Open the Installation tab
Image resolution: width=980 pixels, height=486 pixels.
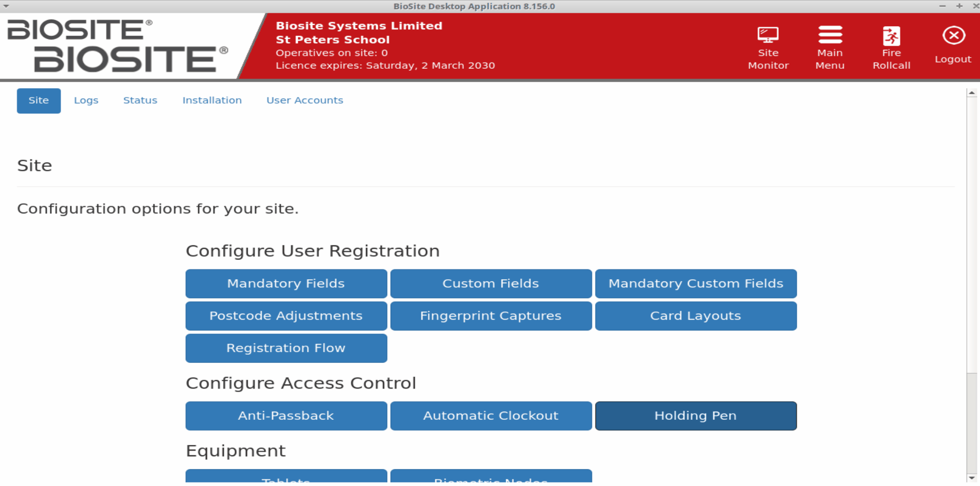212,101
